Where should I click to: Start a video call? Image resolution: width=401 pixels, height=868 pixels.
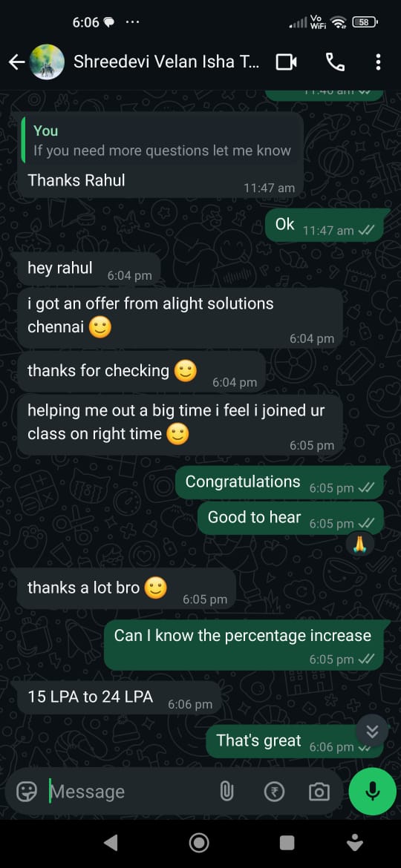tap(287, 62)
